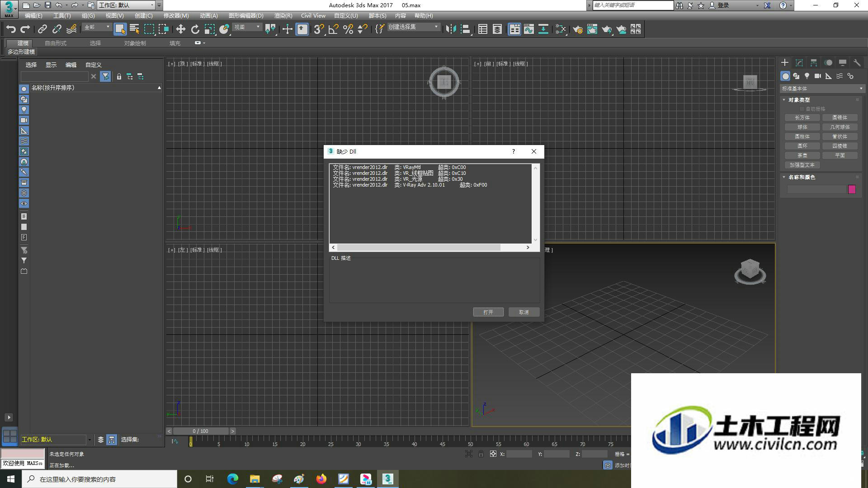Screen dimensions: 868x488
Task: Select the Cameras category in Create panel
Action: pos(818,76)
